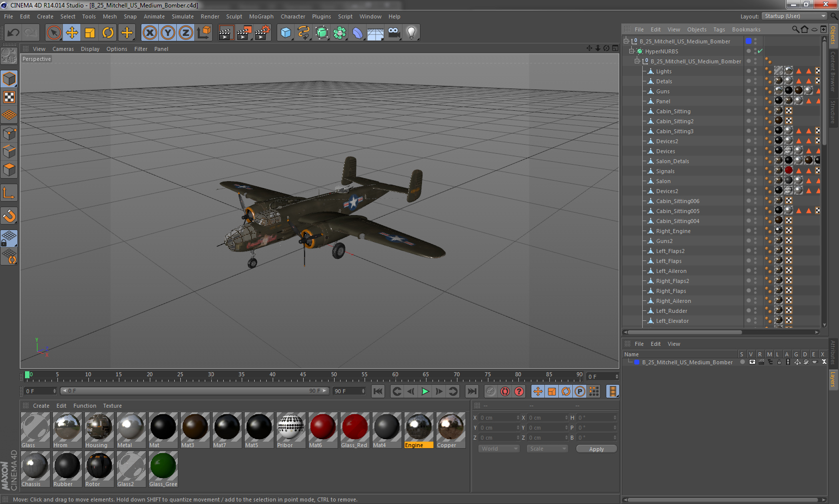Click the X position input field
Viewport: 839px width, 504px height.
498,418
